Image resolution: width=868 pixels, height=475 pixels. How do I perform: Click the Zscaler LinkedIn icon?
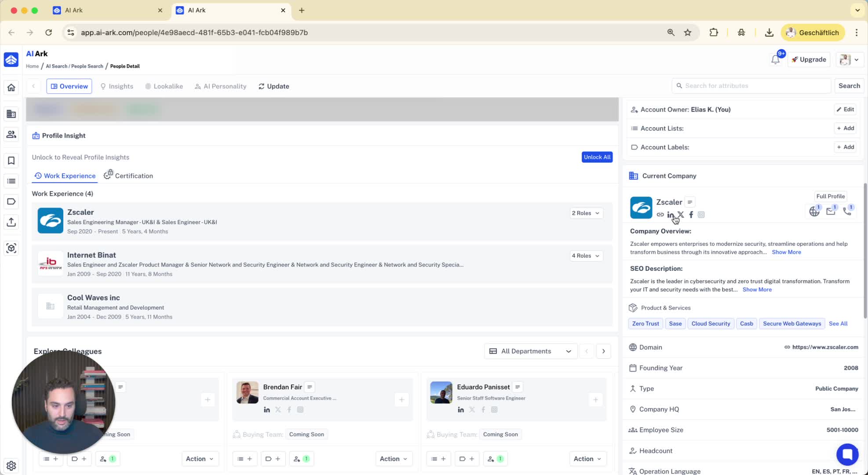pyautogui.click(x=670, y=215)
